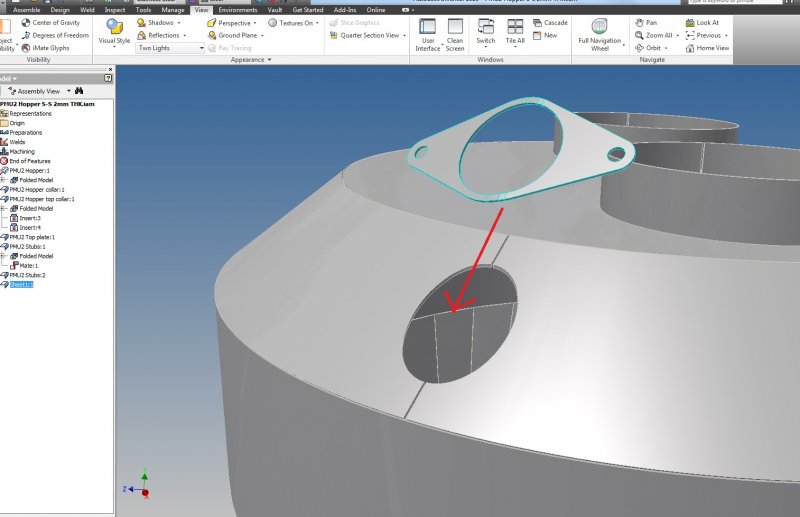Open the Environments ribbon tab
The height and width of the screenshot is (517, 800).
coord(238,10)
